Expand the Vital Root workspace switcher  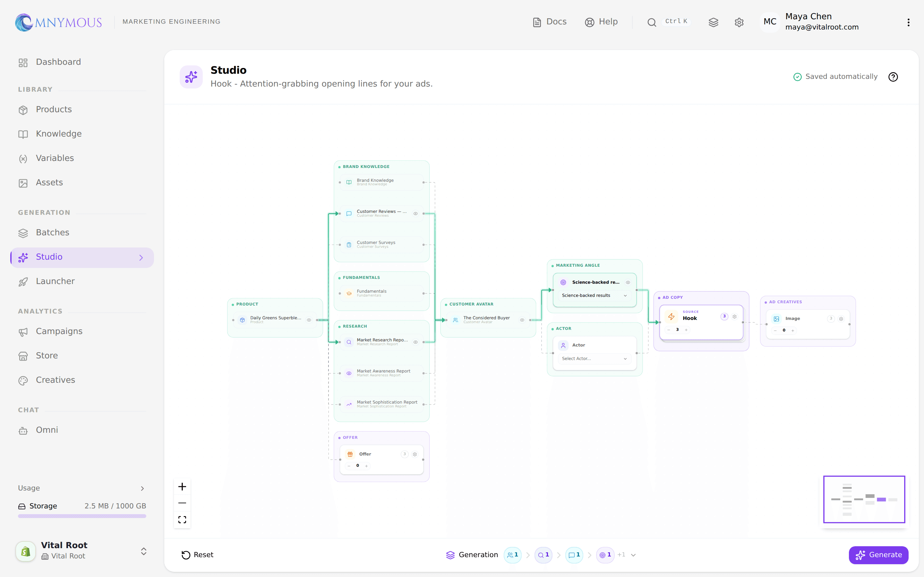pos(143,551)
